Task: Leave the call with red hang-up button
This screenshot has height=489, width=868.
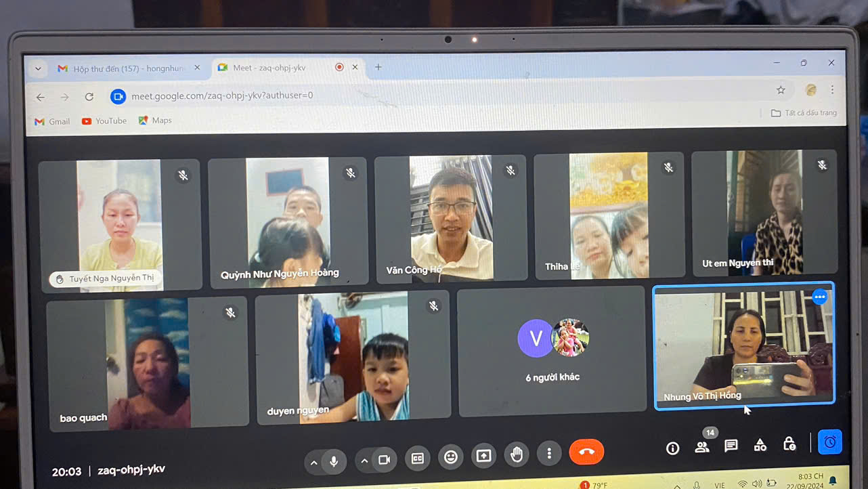Action: [x=586, y=452]
